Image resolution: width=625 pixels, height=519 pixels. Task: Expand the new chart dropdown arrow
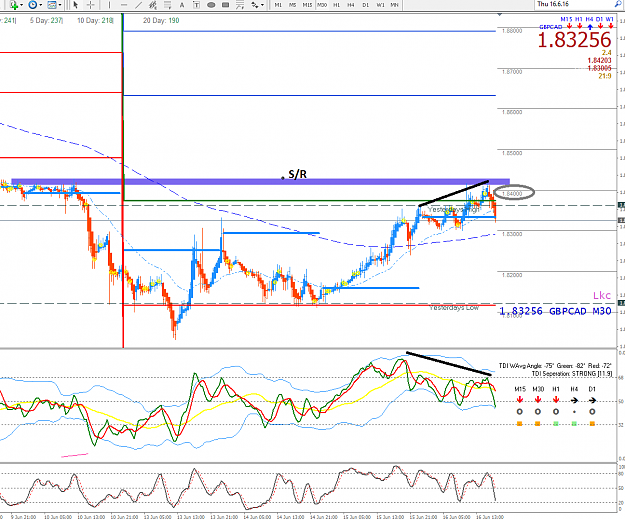(21, 5)
